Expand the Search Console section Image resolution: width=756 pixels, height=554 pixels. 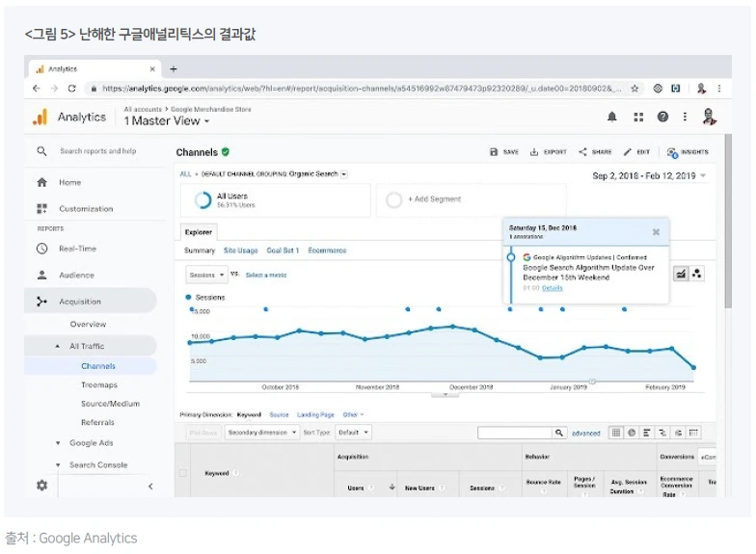coord(58,464)
